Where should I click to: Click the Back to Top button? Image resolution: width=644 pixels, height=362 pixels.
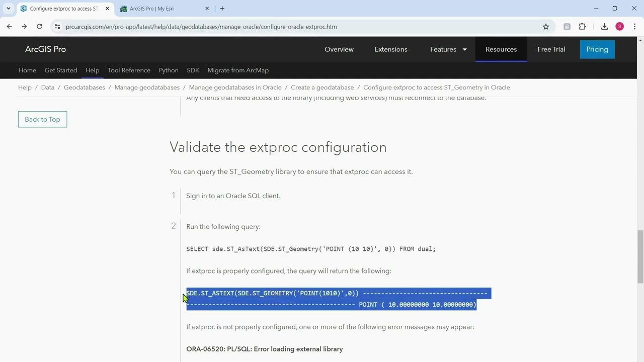(x=42, y=119)
